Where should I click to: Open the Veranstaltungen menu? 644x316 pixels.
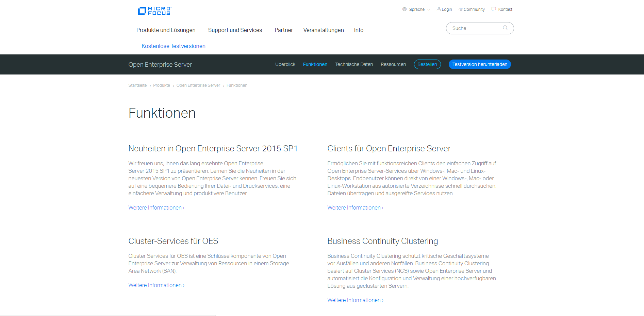click(x=324, y=30)
